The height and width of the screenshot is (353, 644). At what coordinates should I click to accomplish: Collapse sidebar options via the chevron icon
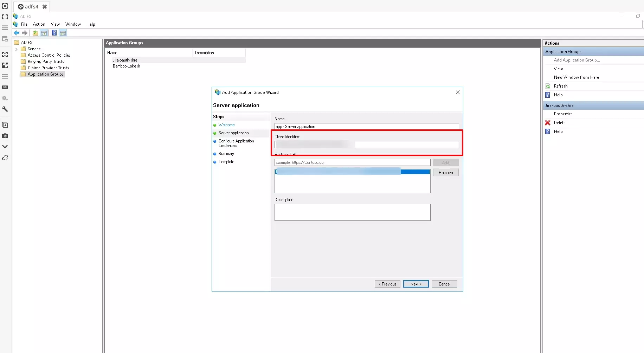(x=5, y=146)
